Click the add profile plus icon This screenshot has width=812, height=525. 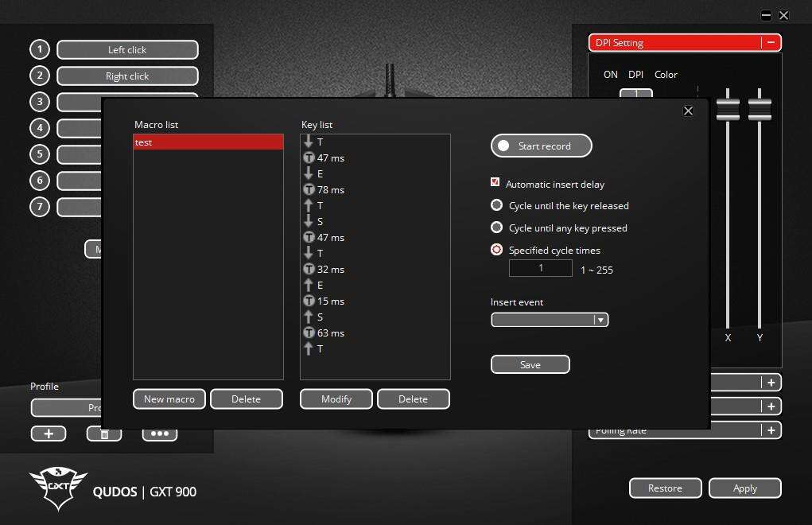click(49, 434)
